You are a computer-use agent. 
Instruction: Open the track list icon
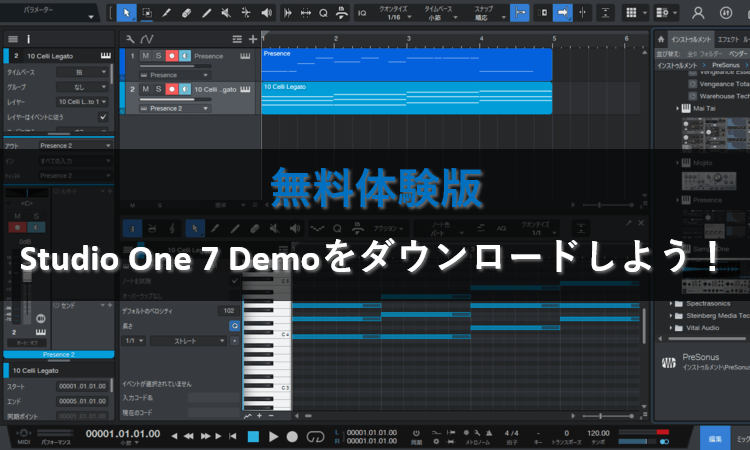click(x=237, y=39)
